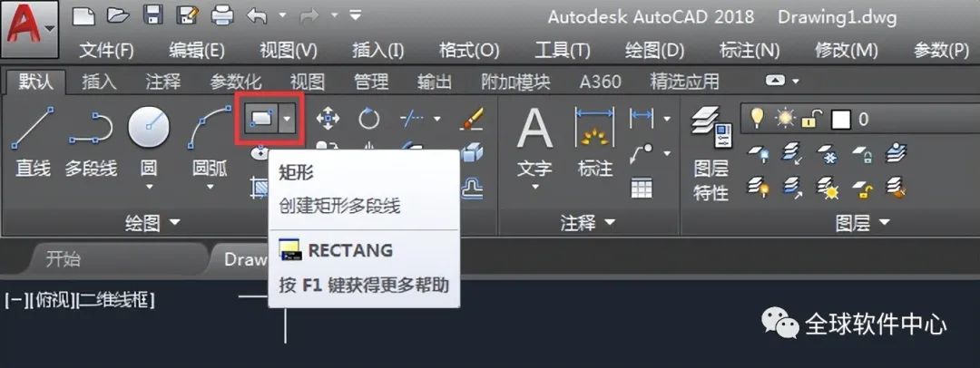Toggle the layer freeze sun icon

click(x=785, y=118)
